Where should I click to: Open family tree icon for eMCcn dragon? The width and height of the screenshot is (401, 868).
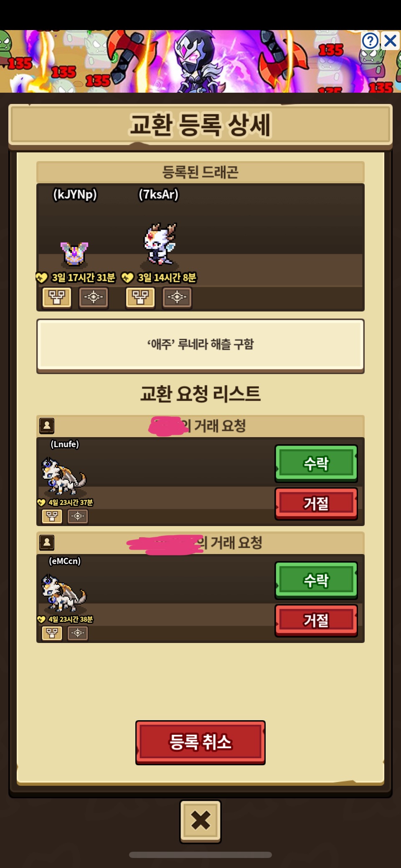pyautogui.click(x=52, y=633)
